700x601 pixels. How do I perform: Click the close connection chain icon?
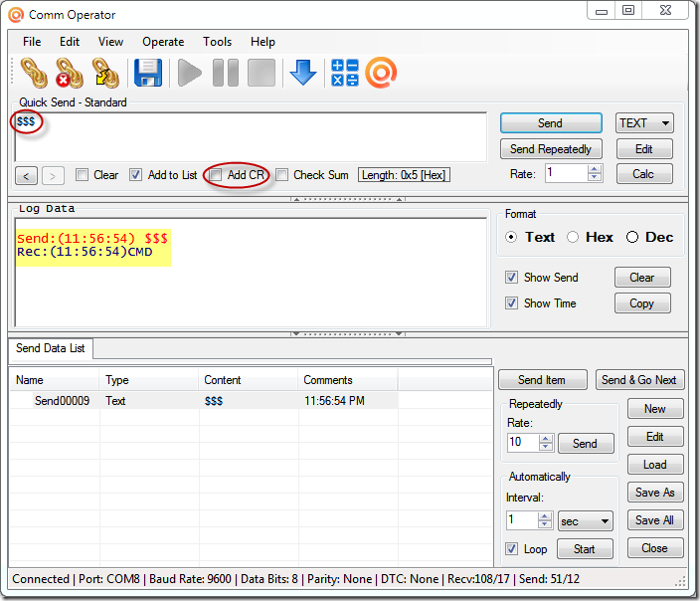tap(70, 73)
